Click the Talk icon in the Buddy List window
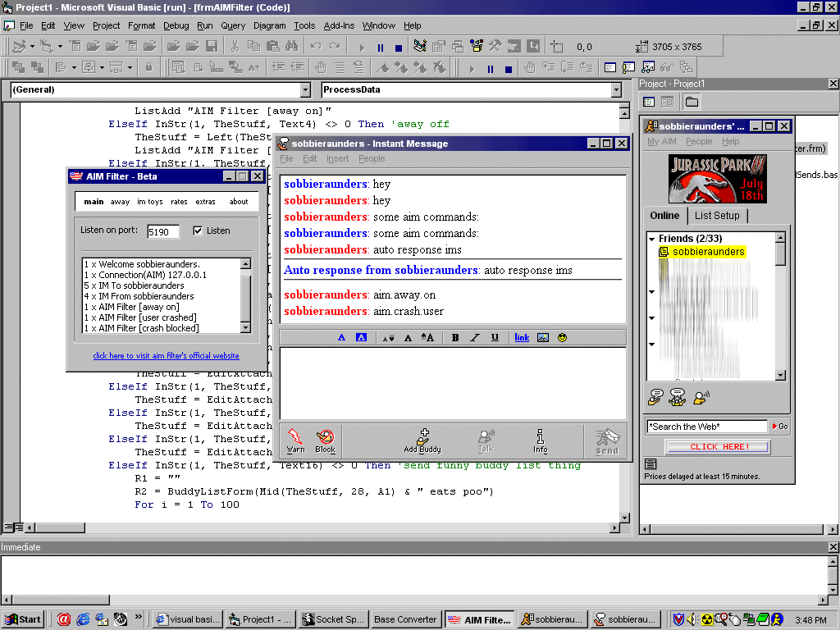The height and width of the screenshot is (630, 840). 701,397
